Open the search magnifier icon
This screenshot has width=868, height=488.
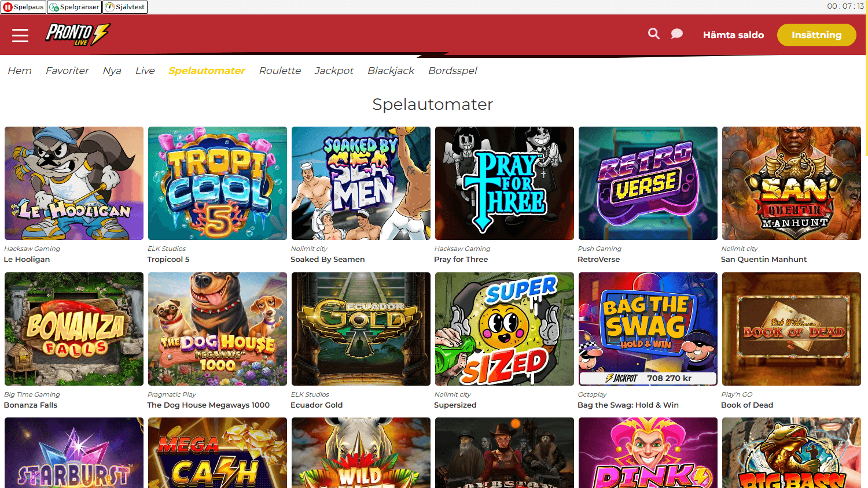[654, 34]
